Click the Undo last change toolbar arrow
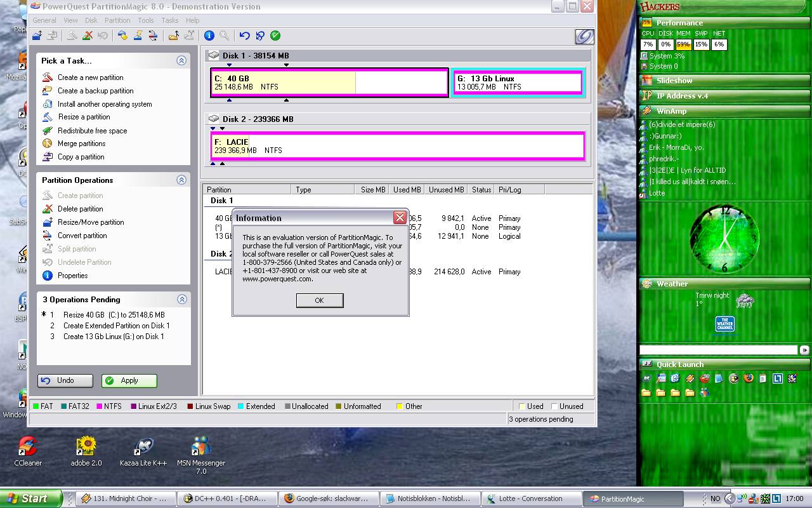This screenshot has width=812, height=508. tap(245, 36)
